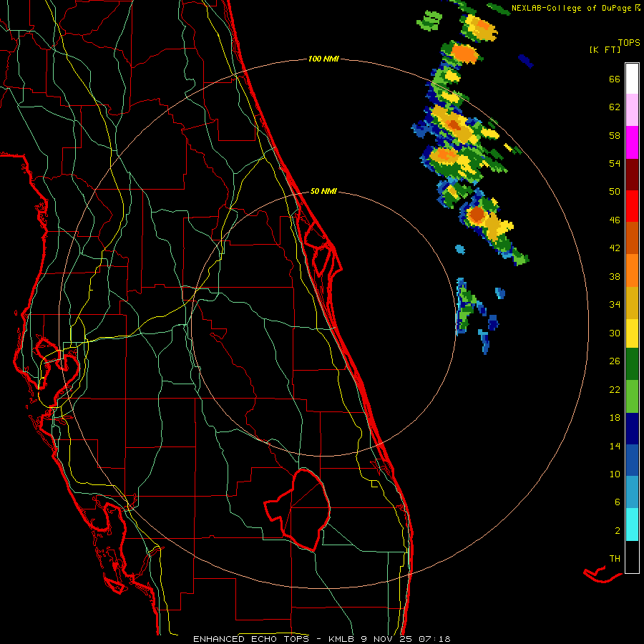The image size is (644, 644).
Task: Select the dark red (maroon) legend swatch
Action: tap(632, 174)
